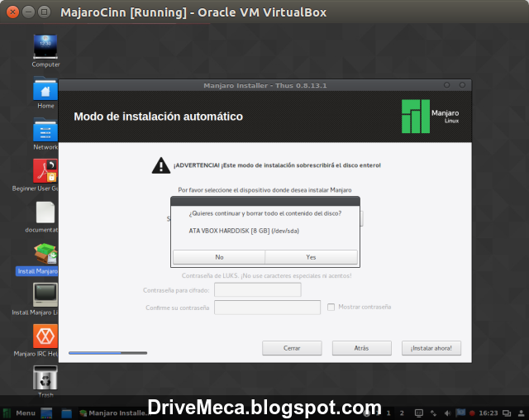
Task: Switch to workspace 1 in panel
Action: coord(388,413)
